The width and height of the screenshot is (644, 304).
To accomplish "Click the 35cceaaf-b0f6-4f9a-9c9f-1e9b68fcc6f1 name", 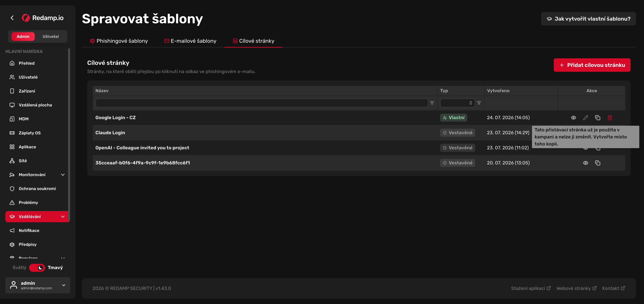I will pos(143,163).
